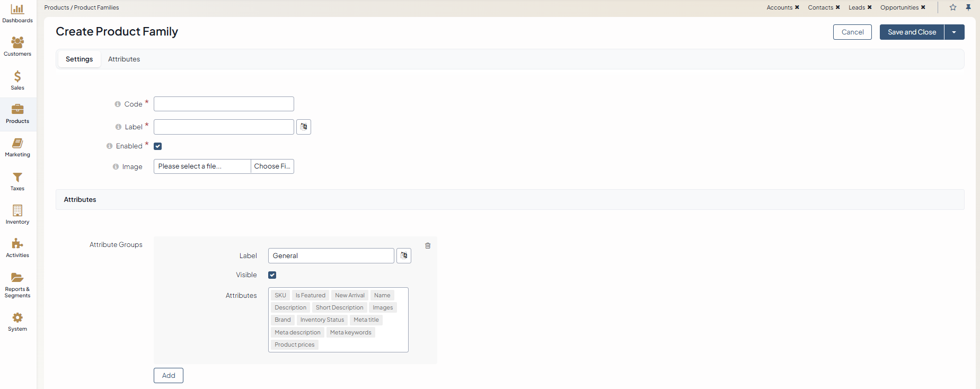Show the Image field tooltip icon
980x389 pixels.
point(116,167)
